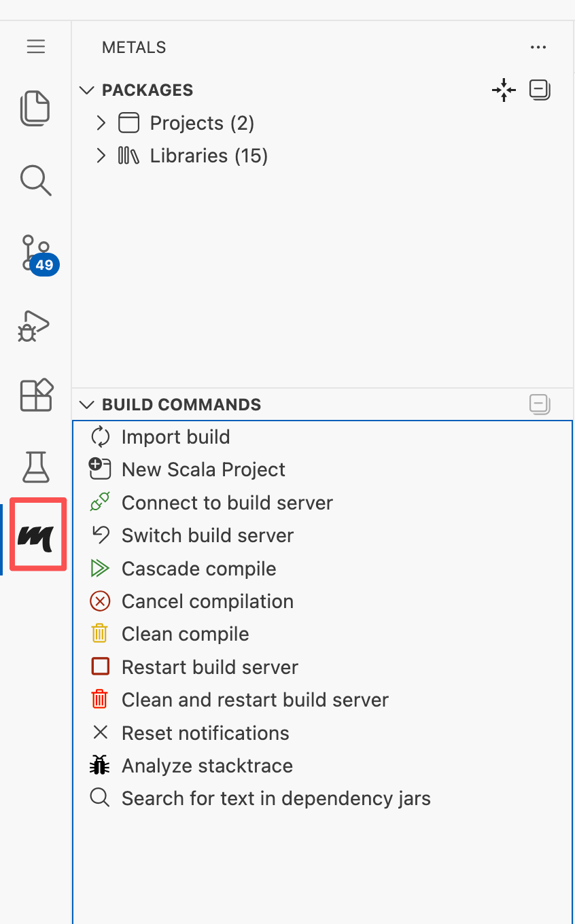Collapse all in Build Commands section
The height and width of the screenshot is (924, 575).
point(540,404)
